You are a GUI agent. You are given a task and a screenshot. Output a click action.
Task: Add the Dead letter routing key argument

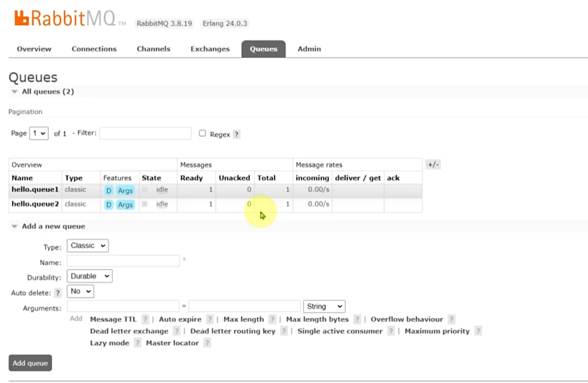click(x=233, y=331)
